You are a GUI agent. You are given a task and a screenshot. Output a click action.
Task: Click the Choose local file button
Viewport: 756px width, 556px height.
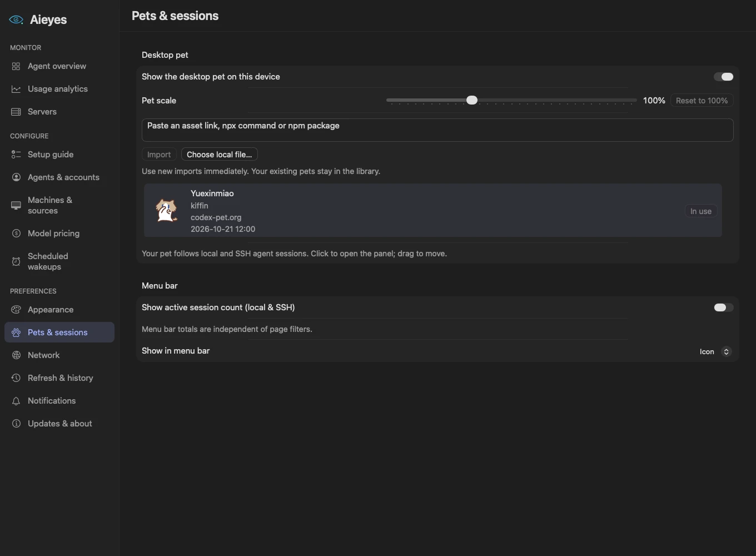[219, 155]
